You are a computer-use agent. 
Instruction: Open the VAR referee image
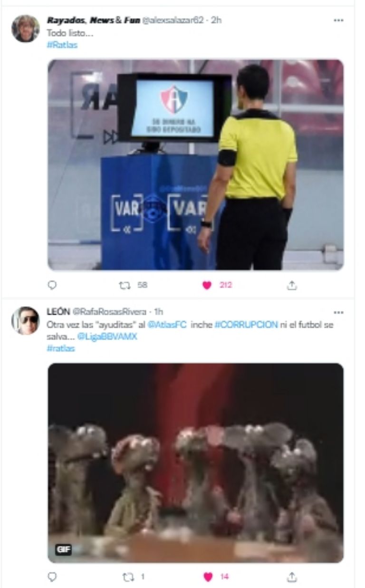[x=195, y=164]
